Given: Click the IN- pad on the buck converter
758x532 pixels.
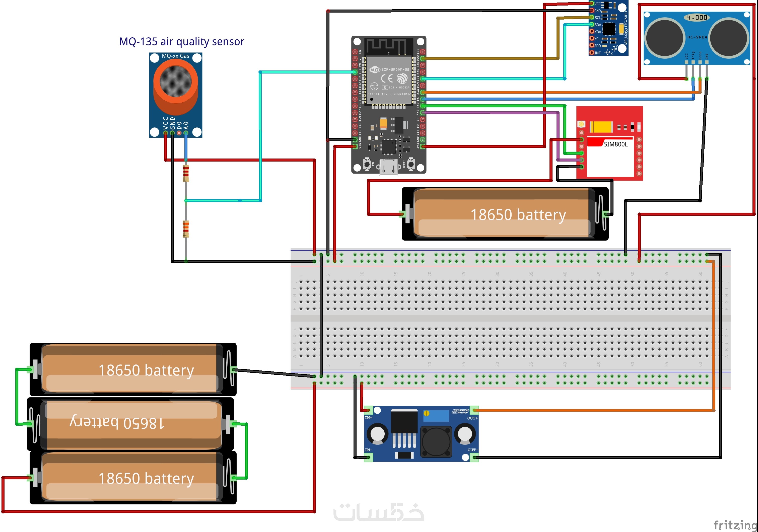Looking at the screenshot, I should [368, 458].
